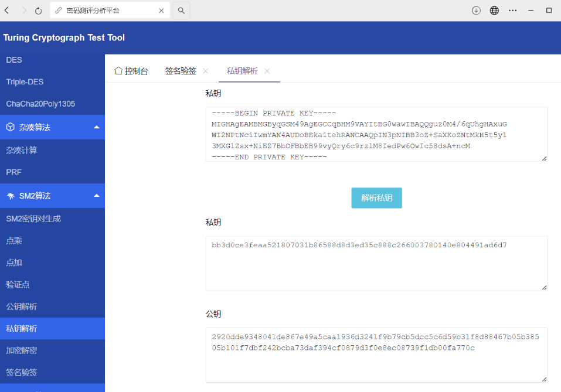The image size is (561, 392).
Task: Collapse the 杂凑算法 section arrow
Action: coord(96,127)
